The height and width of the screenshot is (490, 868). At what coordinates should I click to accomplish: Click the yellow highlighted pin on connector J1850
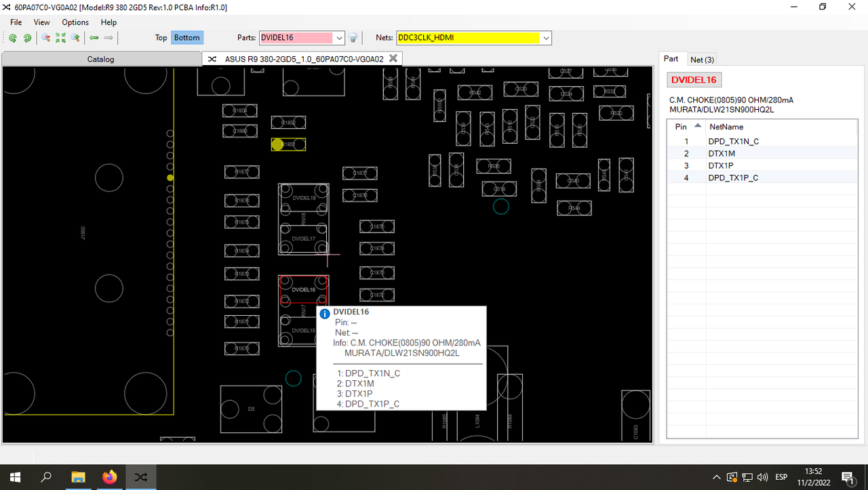coord(170,178)
